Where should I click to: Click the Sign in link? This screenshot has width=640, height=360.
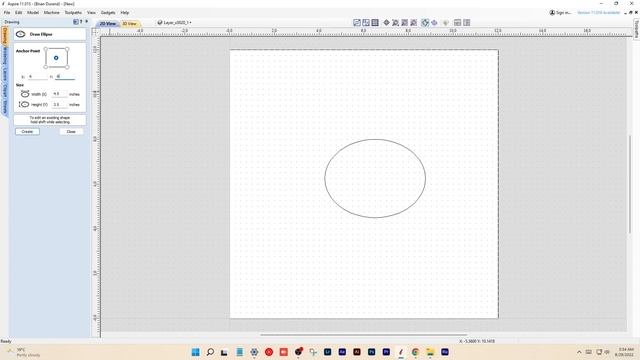click(560, 13)
